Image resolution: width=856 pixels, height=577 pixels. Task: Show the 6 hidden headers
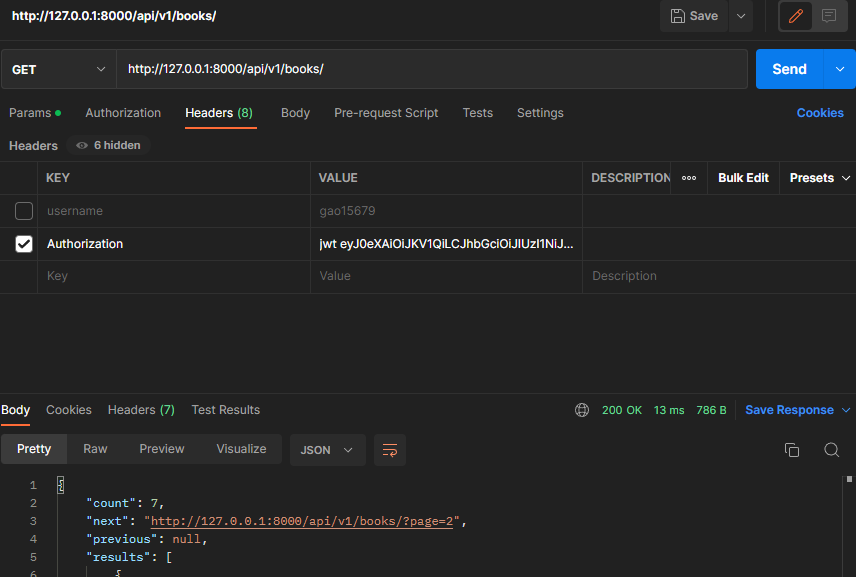[x=108, y=145]
